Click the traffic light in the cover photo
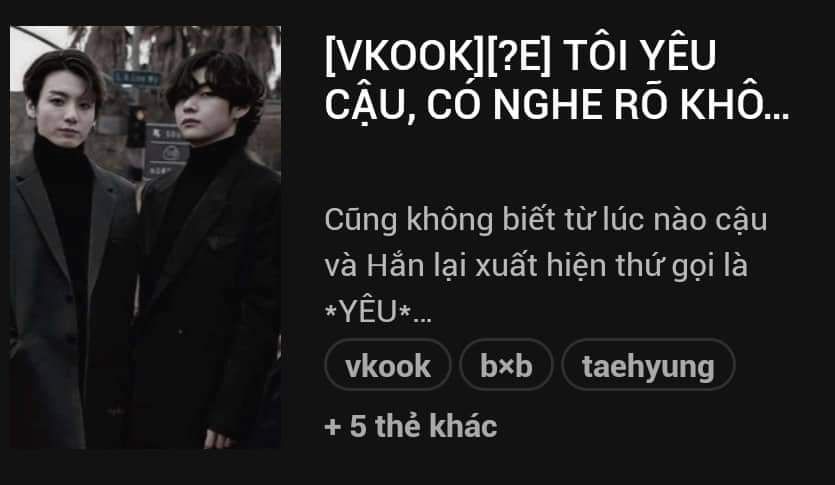This screenshot has width=835, height=485. [x=136, y=126]
